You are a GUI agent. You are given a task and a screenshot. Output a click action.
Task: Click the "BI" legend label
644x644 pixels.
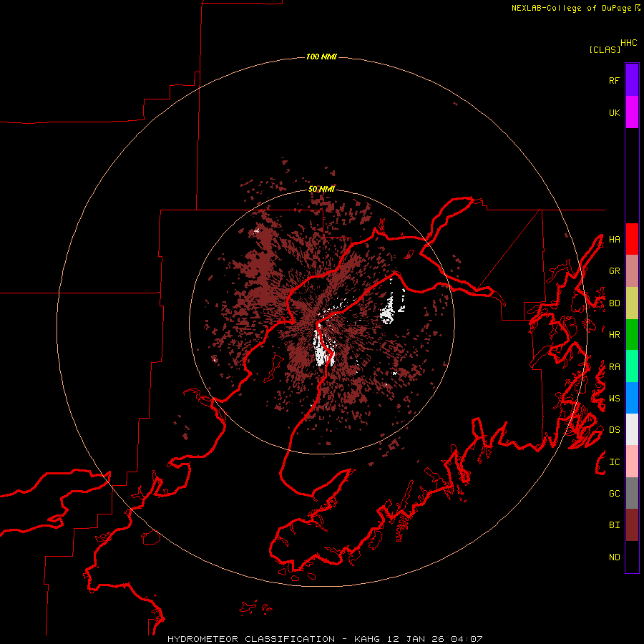click(614, 525)
